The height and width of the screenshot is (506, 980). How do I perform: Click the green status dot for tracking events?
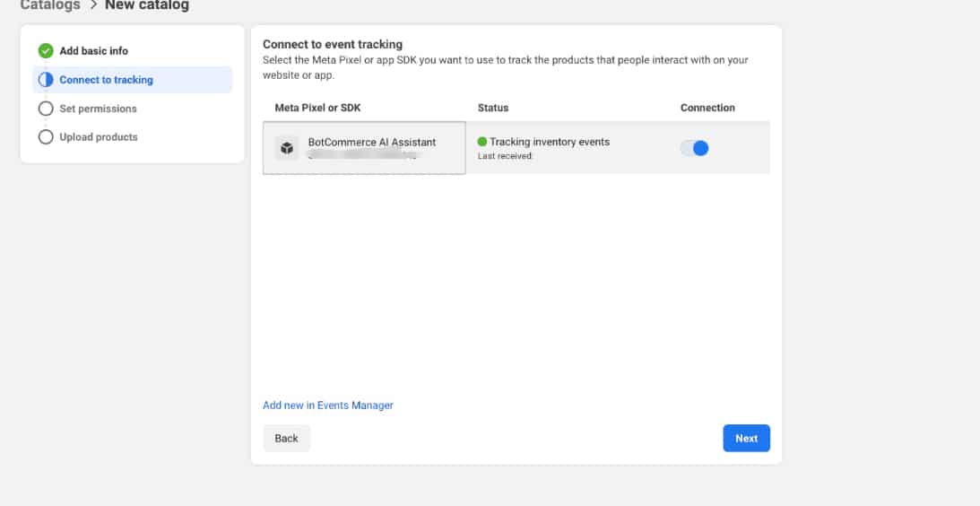tap(482, 142)
